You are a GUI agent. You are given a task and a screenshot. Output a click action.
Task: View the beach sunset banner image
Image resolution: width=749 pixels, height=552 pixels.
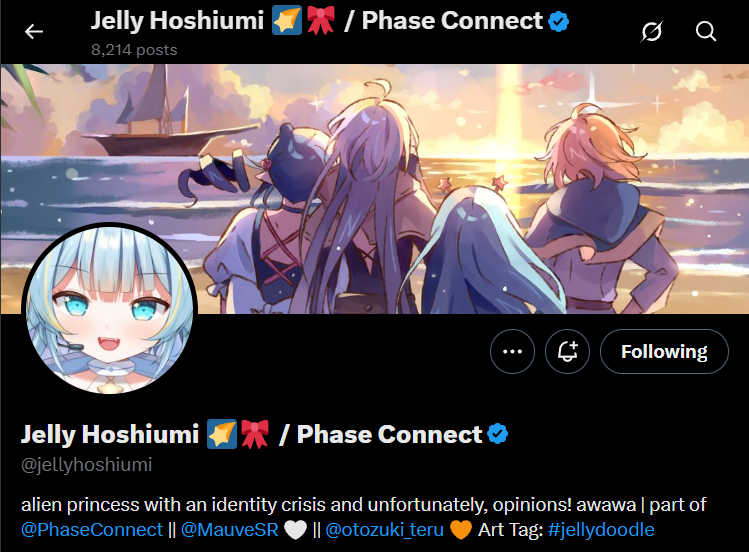tap(374, 189)
